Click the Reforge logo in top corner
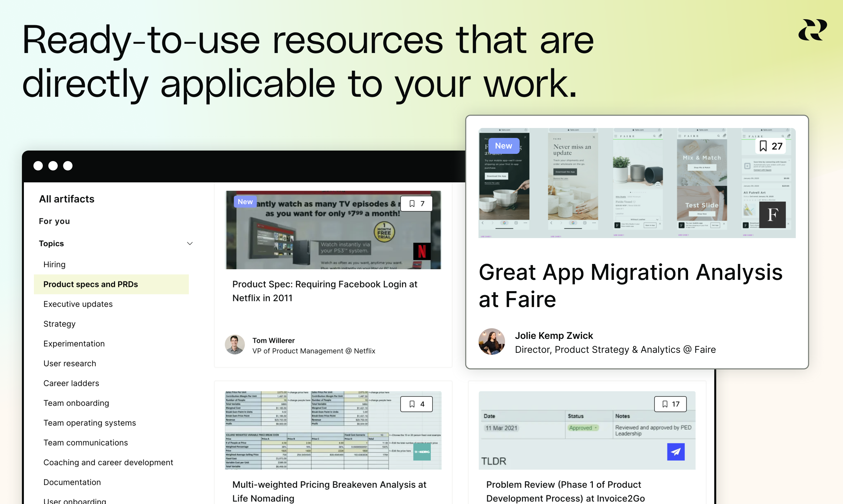 812,30
